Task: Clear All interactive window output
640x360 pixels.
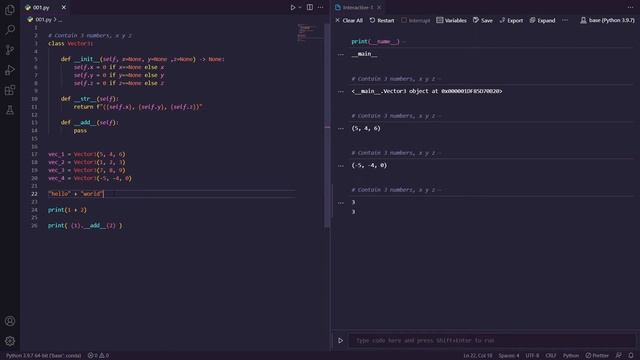Action: click(349, 20)
